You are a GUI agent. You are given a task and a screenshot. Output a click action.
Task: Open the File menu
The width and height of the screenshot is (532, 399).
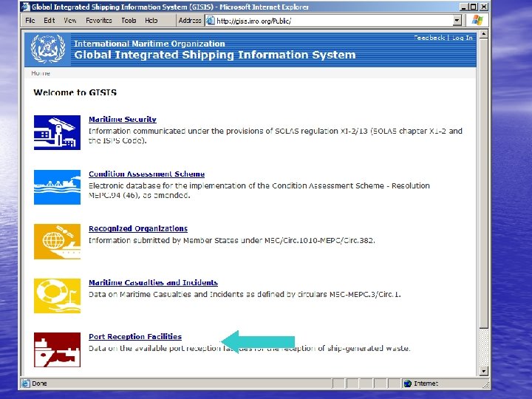[x=30, y=21]
